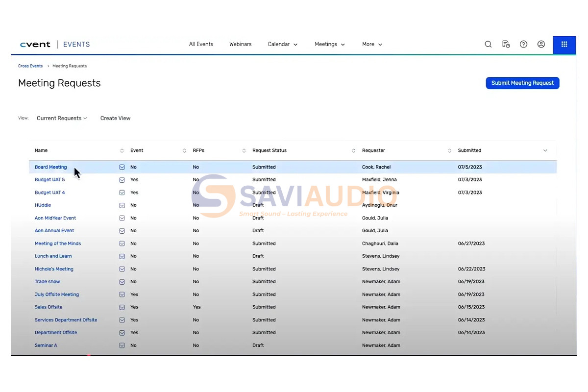
Task: Open the blue app switcher grid
Action: pos(564,44)
